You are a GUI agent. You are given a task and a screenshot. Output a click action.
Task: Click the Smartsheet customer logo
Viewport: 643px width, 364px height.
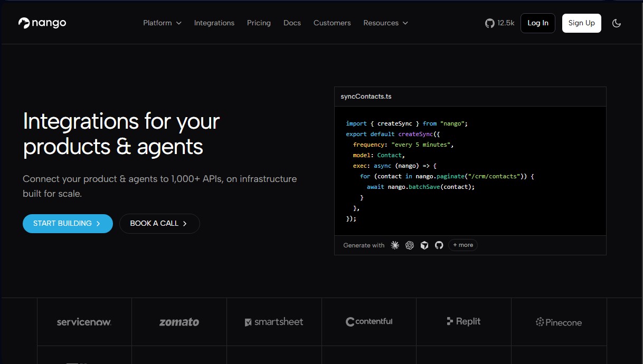(274, 322)
